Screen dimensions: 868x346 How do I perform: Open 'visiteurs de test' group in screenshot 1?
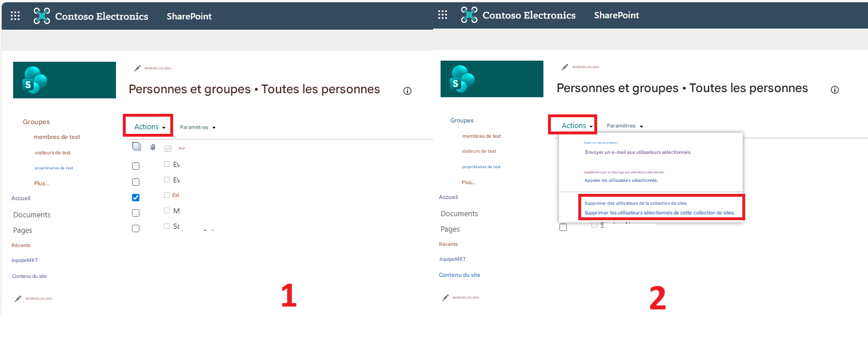point(53,153)
